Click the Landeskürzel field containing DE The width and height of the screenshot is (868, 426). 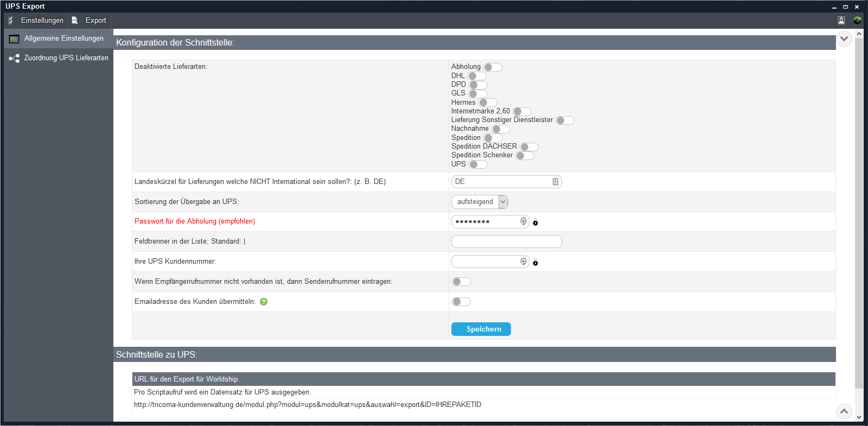click(506, 182)
